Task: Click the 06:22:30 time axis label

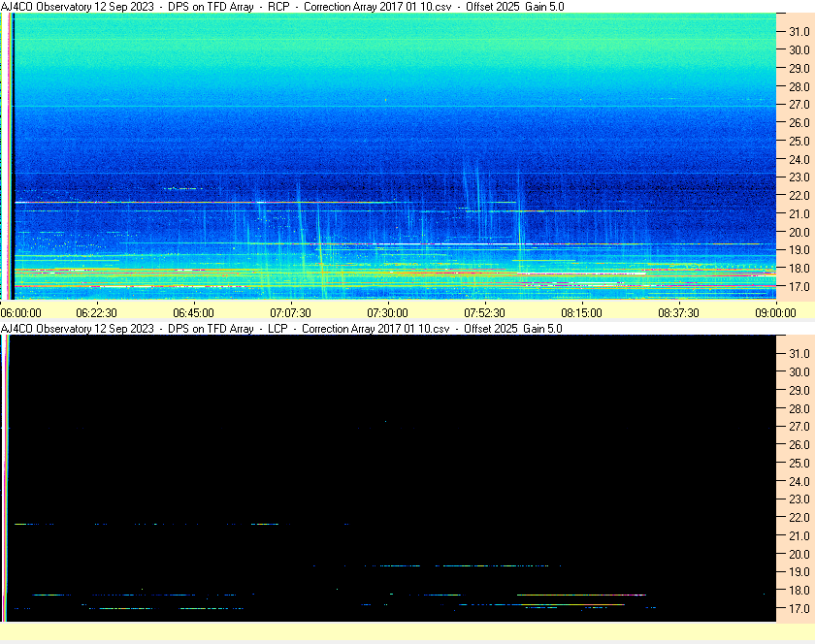Action: 97,313
